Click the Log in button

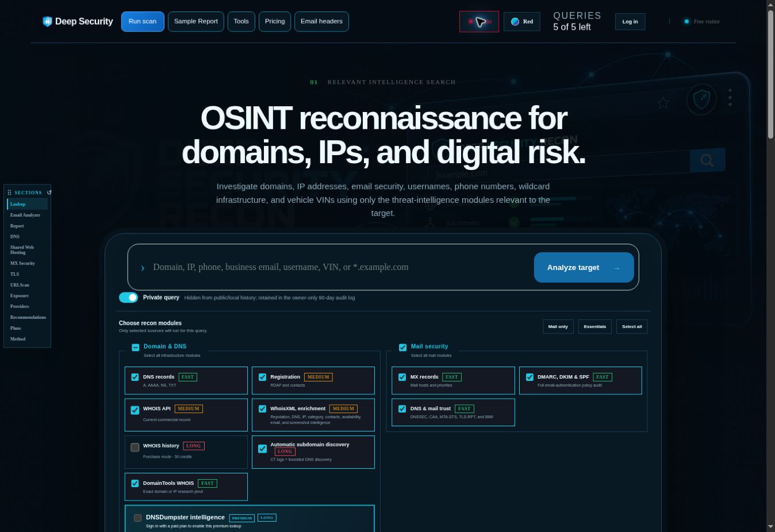coord(630,22)
